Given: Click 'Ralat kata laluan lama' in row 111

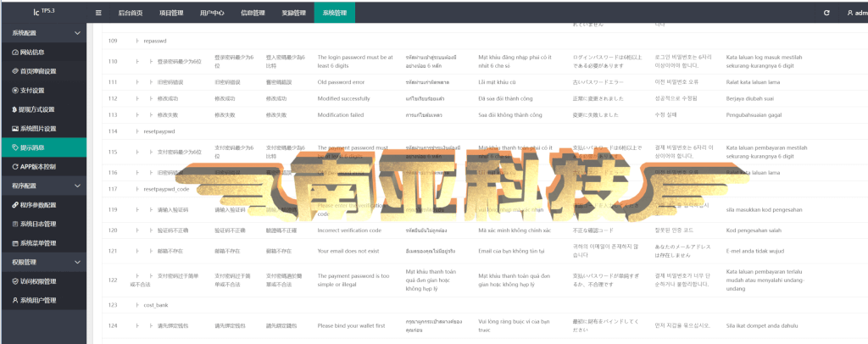Looking at the screenshot, I should coord(753,82).
